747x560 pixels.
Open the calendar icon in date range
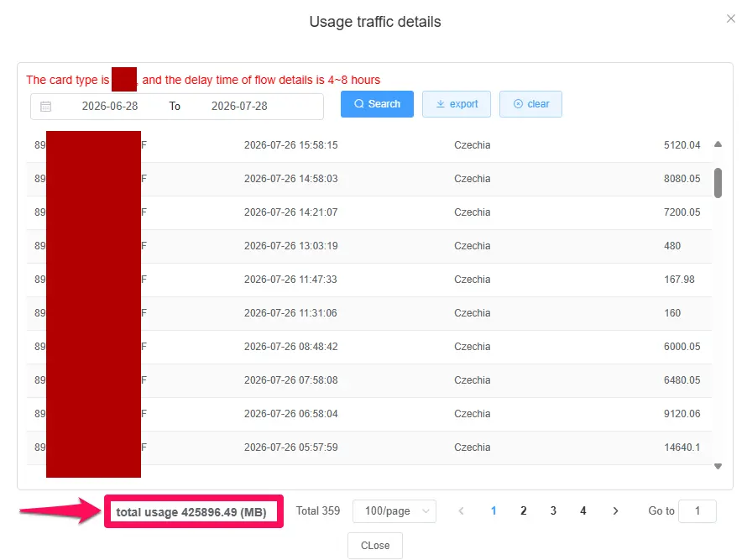pos(45,107)
